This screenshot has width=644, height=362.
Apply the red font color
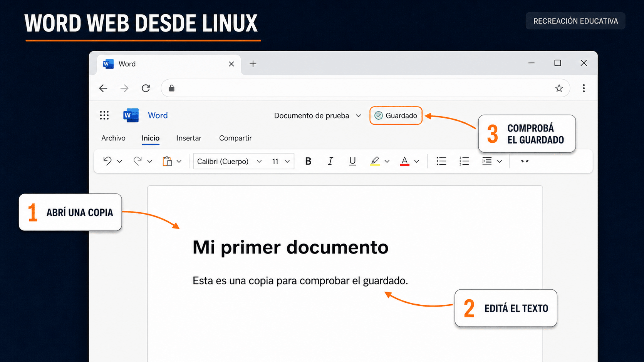(x=404, y=161)
